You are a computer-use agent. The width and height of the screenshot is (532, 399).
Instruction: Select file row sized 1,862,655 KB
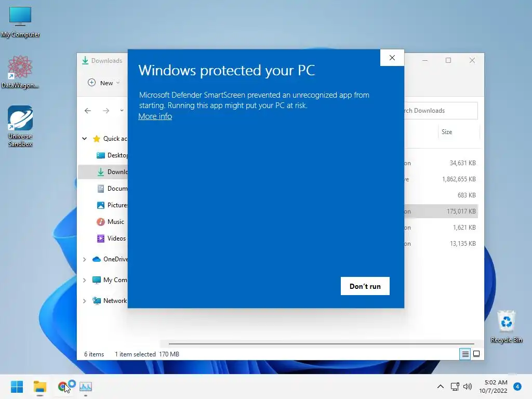(441, 179)
